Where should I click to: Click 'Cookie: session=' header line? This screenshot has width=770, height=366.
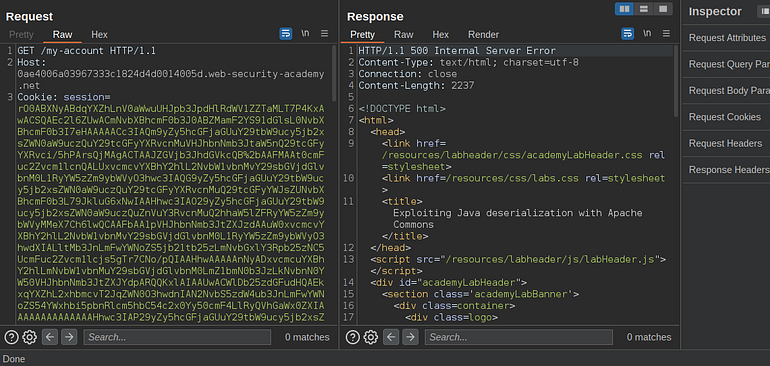pyautogui.click(x=64, y=97)
